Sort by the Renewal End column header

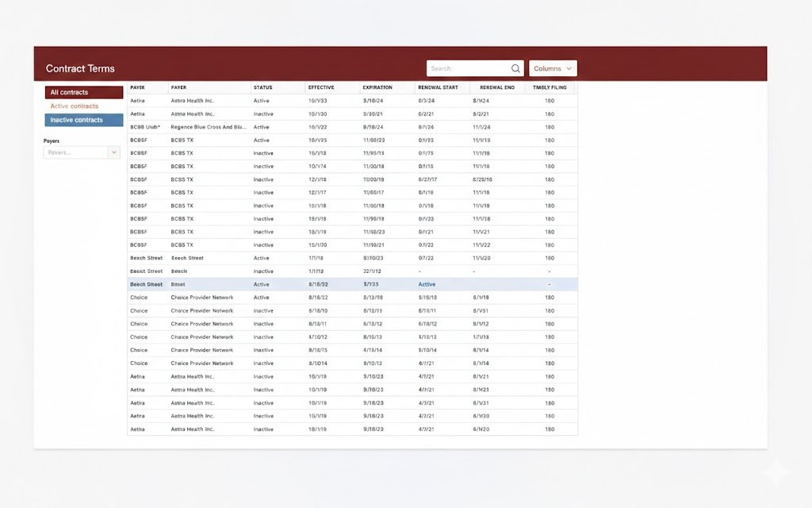(x=496, y=87)
